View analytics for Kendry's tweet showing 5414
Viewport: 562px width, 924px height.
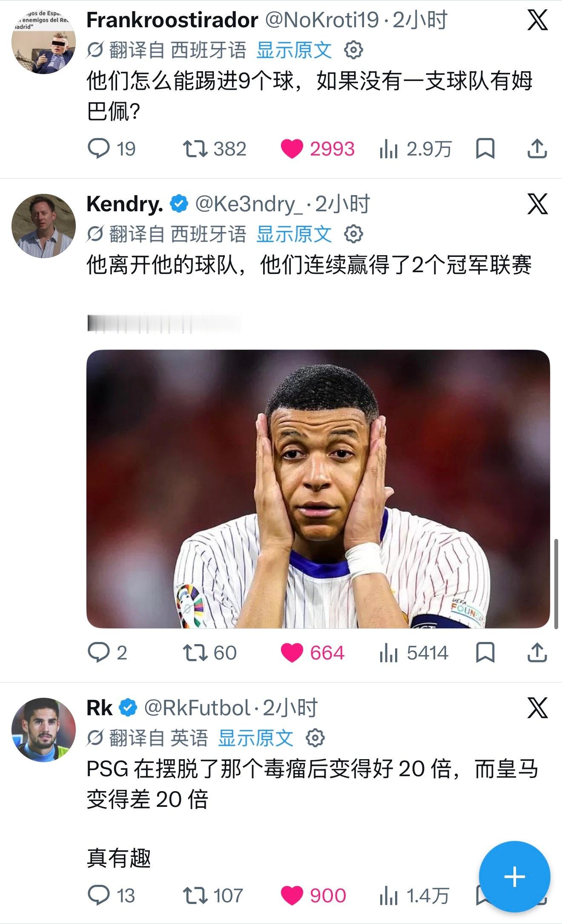(413, 653)
